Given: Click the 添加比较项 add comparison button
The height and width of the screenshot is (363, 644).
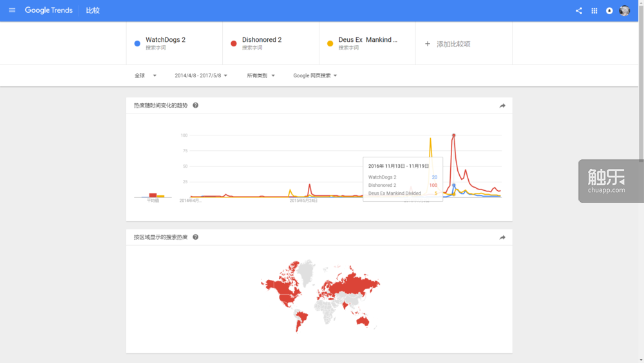Looking at the screenshot, I should (x=448, y=44).
